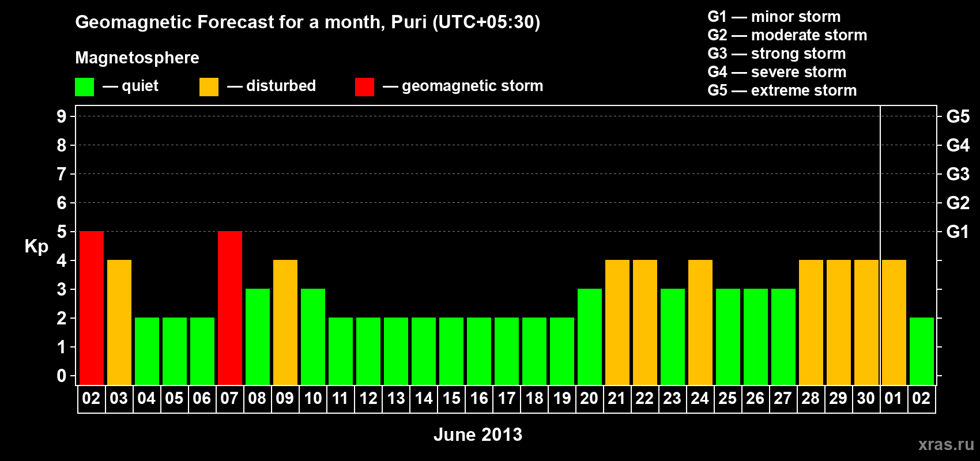The width and height of the screenshot is (980, 461).
Task: Click date label 11 on the axis
Action: [x=340, y=398]
